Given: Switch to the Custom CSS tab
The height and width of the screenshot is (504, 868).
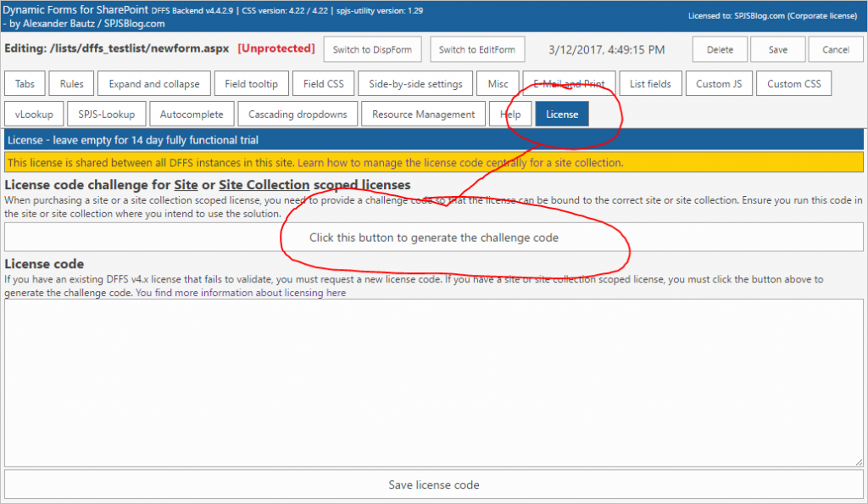Looking at the screenshot, I should click(x=794, y=84).
